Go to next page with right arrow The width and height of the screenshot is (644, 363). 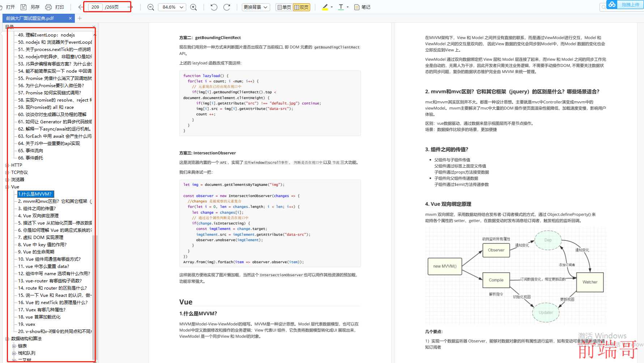point(131,7)
